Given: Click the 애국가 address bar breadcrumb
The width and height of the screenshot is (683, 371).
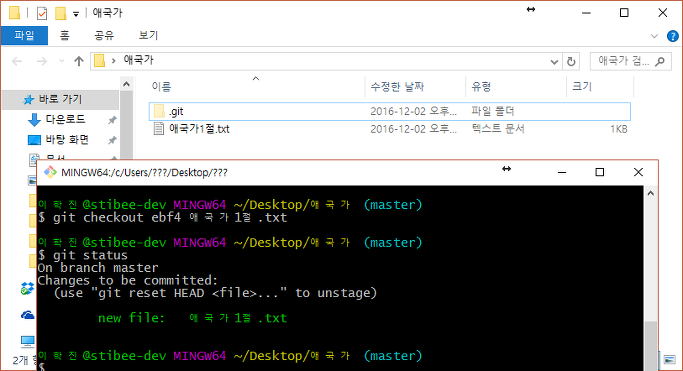Looking at the screenshot, I should point(139,60).
